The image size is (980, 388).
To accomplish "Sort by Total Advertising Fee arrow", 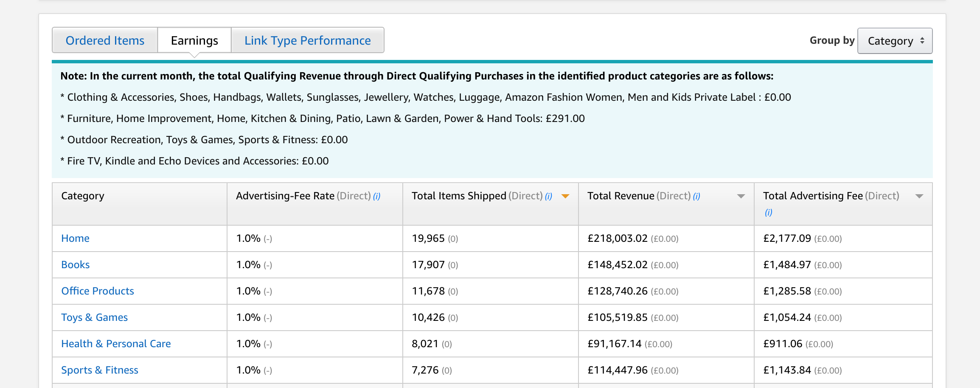I will coord(919,196).
